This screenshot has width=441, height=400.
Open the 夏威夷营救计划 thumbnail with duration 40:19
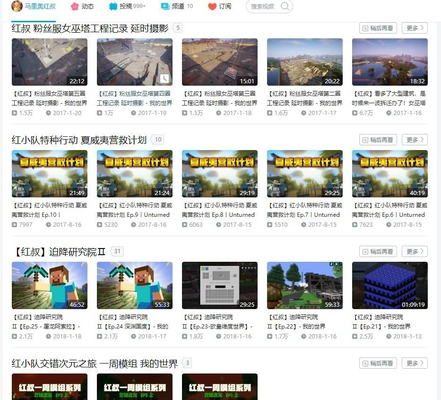pyautogui.click(x=390, y=174)
